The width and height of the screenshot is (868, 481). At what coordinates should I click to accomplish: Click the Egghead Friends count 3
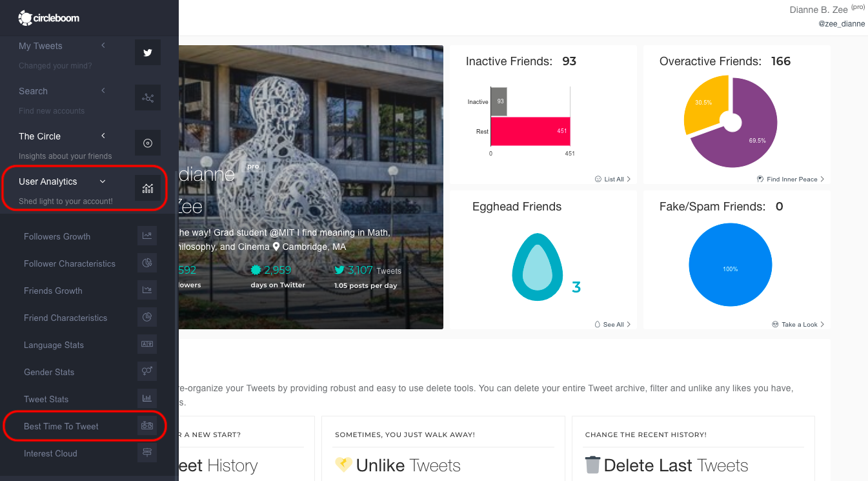pos(576,287)
